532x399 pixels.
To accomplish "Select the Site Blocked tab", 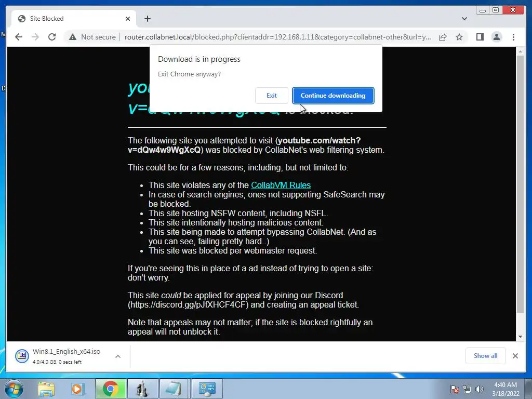I will [x=74, y=19].
